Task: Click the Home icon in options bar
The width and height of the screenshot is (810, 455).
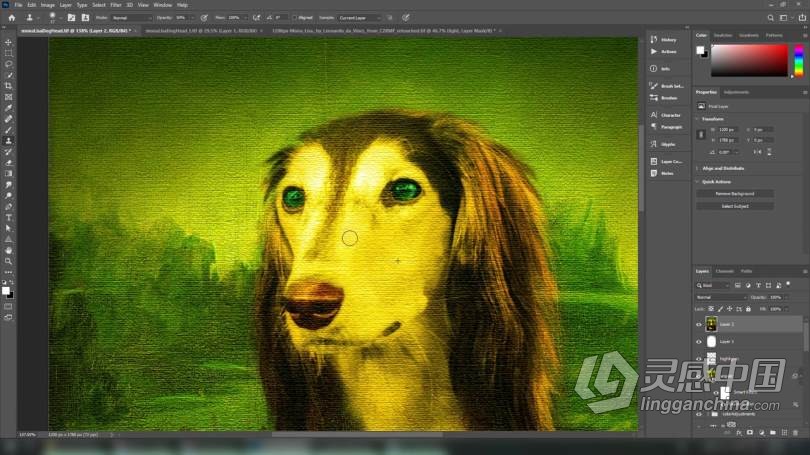Action: pos(11,18)
